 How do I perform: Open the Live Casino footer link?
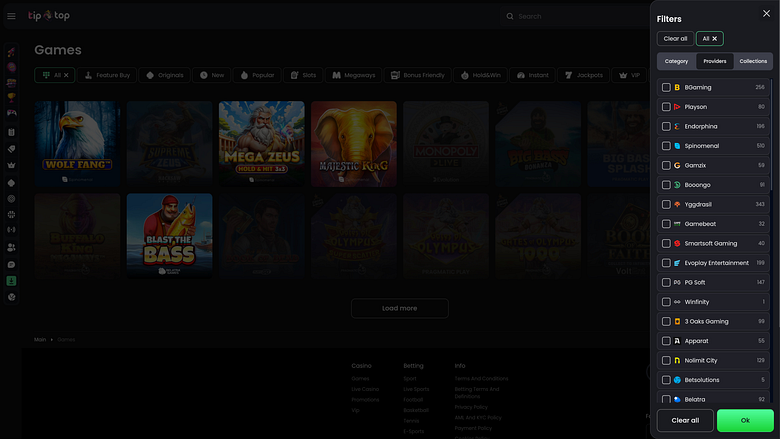[x=365, y=389]
